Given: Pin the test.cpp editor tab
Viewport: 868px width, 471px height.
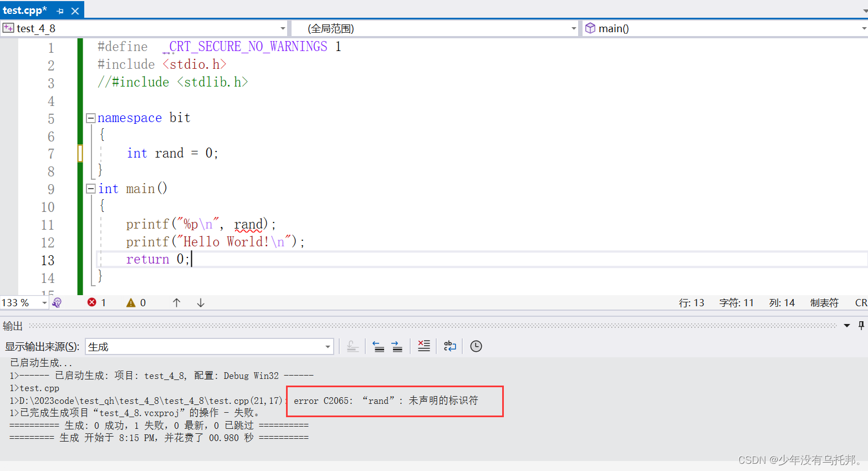Looking at the screenshot, I should (x=60, y=11).
